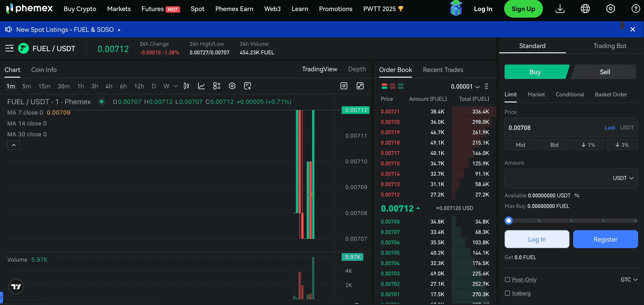The width and height of the screenshot is (644, 305).
Task: Click the transfer arrows next to Available
Action: click(577, 195)
